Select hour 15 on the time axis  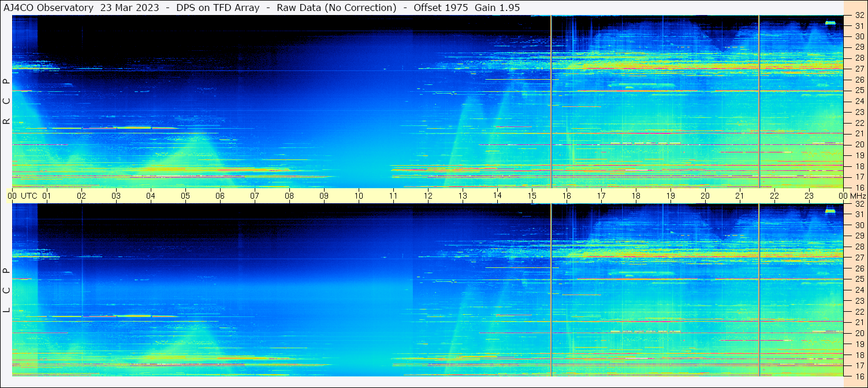[x=532, y=196]
